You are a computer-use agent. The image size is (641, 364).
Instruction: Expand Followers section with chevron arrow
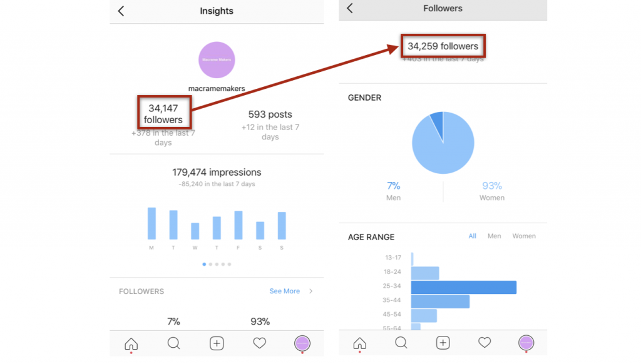(311, 291)
